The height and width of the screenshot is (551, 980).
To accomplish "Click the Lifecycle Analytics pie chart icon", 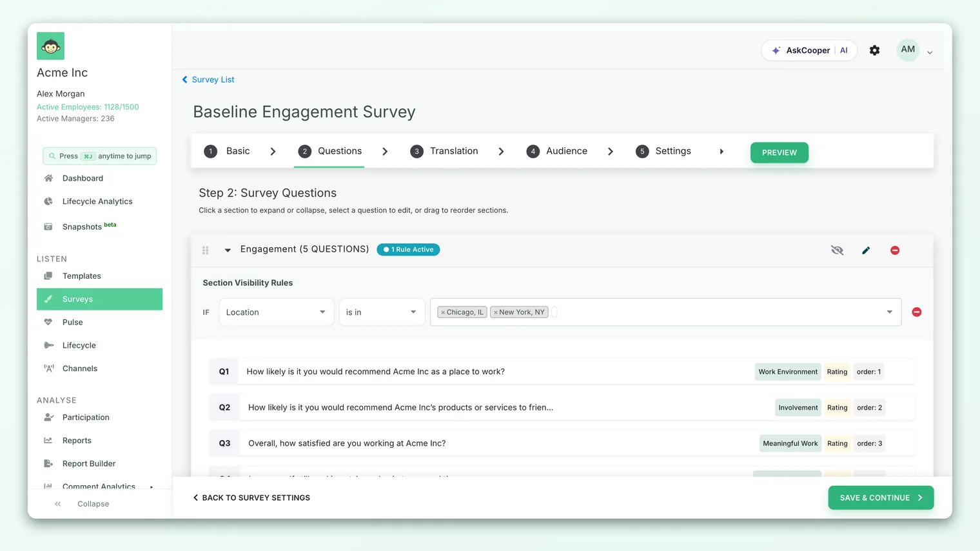I will (48, 201).
